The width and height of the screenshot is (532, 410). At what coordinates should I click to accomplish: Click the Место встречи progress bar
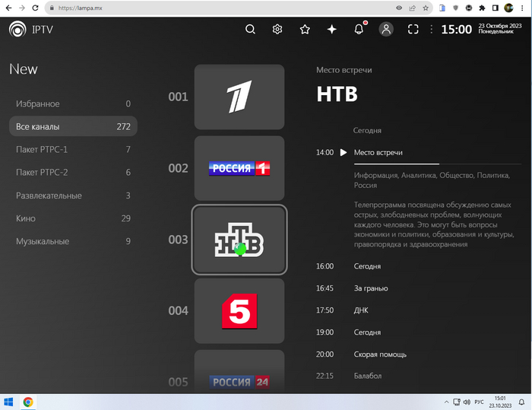[x=396, y=164]
